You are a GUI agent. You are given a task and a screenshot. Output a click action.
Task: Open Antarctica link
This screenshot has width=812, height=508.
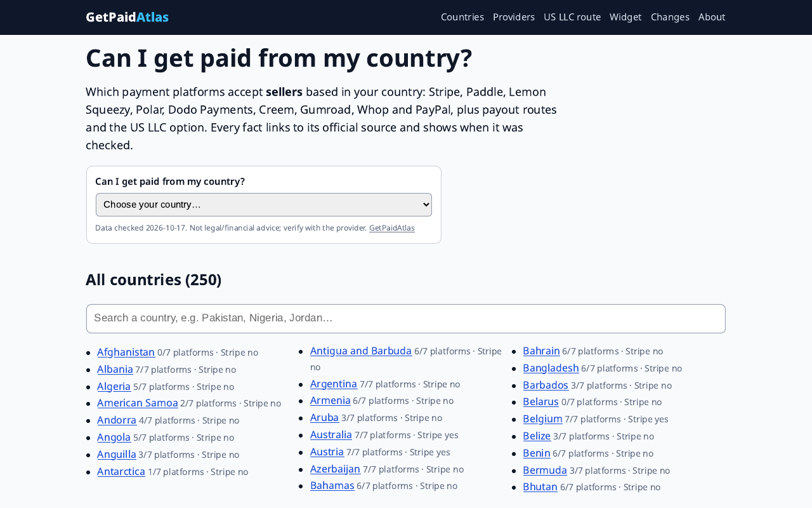[x=121, y=471]
